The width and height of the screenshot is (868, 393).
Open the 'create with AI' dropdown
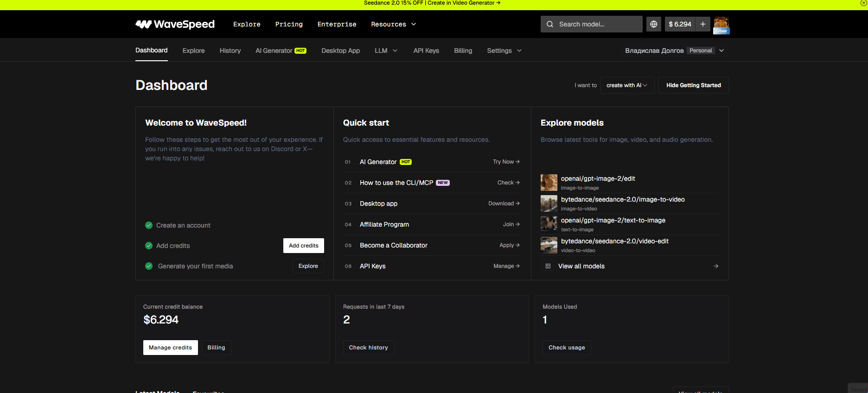click(x=627, y=85)
